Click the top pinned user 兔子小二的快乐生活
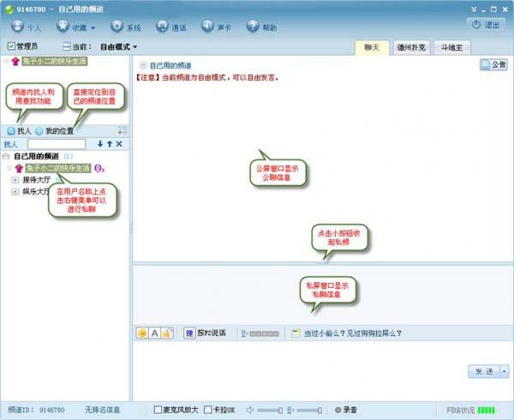The image size is (514, 420). tap(55, 61)
